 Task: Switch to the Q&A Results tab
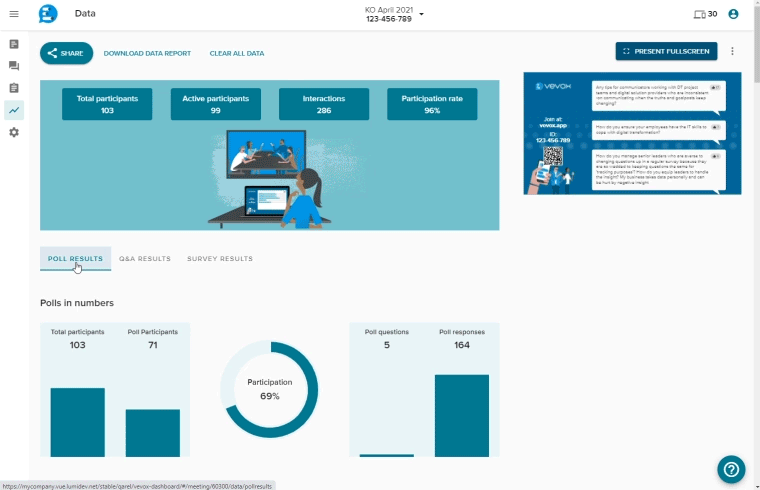145,259
